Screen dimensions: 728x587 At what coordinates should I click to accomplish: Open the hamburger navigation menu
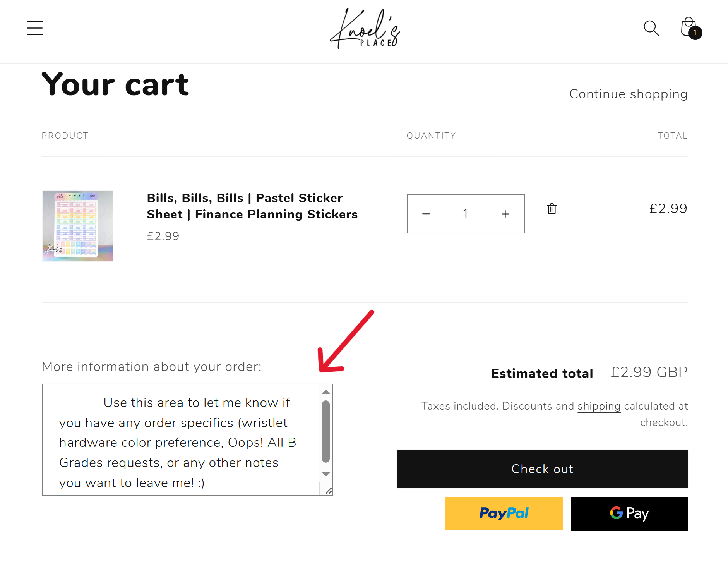[35, 28]
